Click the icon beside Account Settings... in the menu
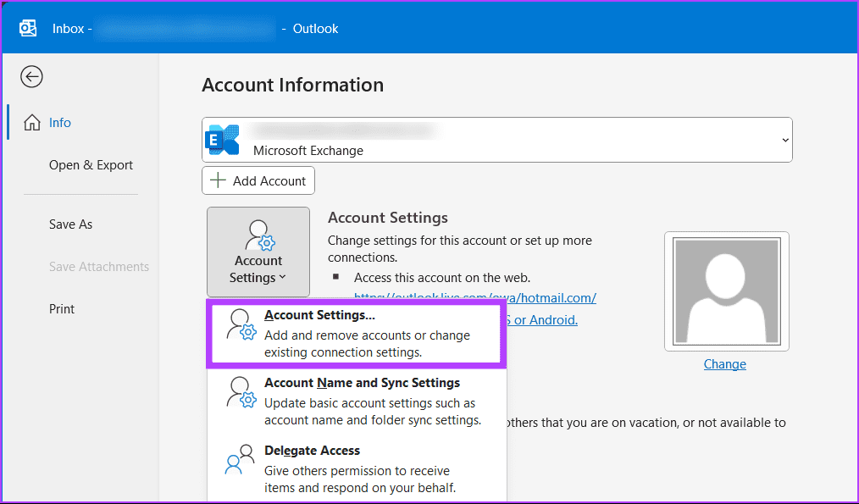The width and height of the screenshot is (859, 504). coord(241,324)
